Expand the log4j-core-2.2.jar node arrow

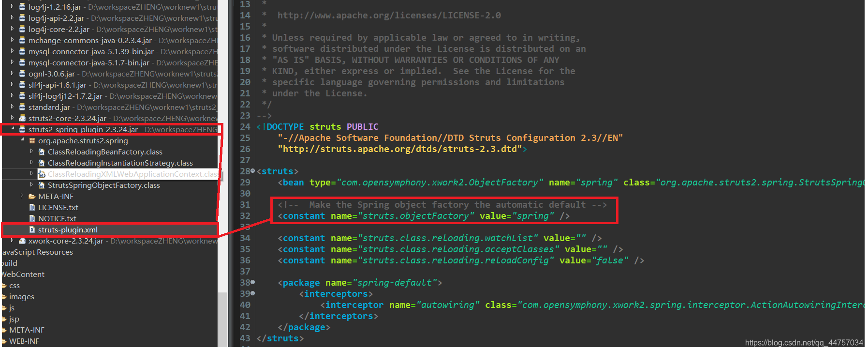(12, 29)
